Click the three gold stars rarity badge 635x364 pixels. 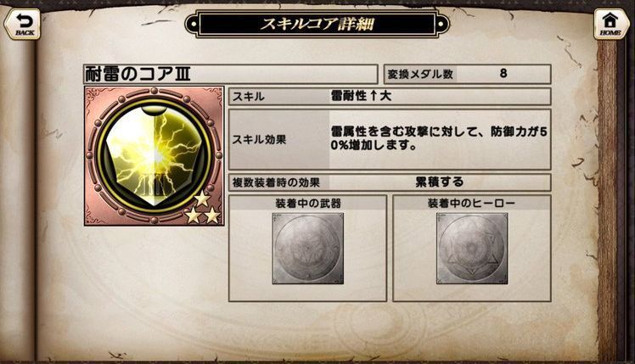(x=202, y=208)
